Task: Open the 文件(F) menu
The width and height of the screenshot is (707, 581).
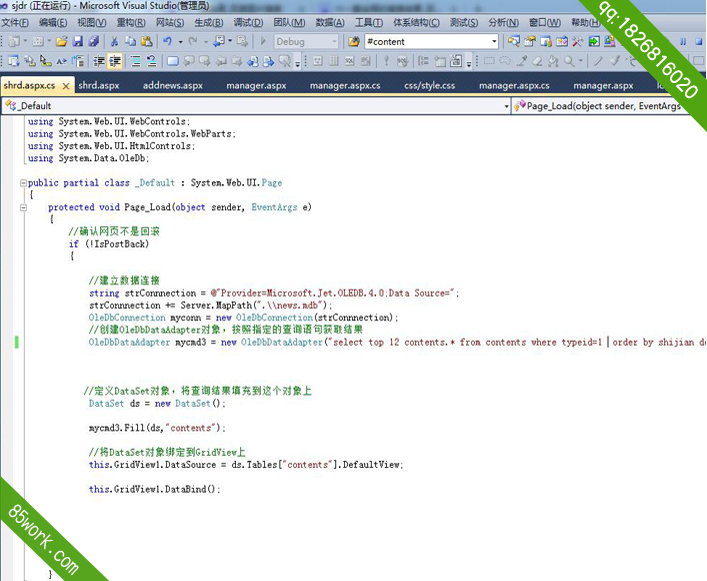Action: pyautogui.click(x=15, y=23)
